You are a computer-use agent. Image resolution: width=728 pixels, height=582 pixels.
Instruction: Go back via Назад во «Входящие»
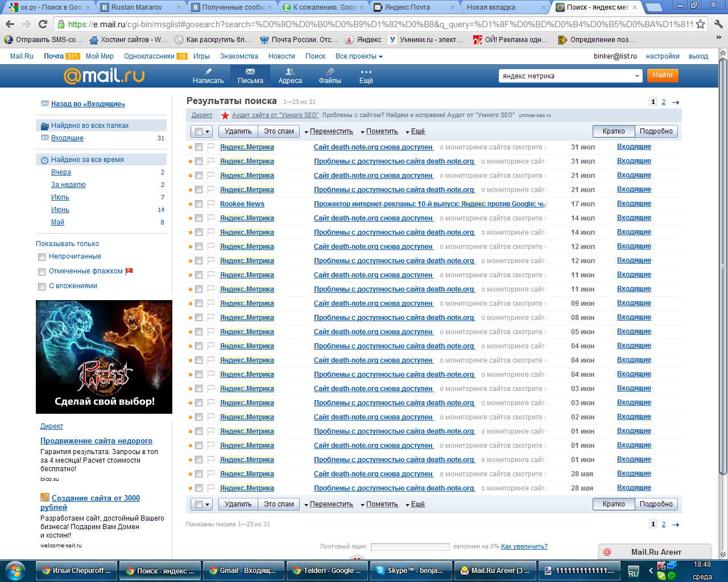[88, 104]
